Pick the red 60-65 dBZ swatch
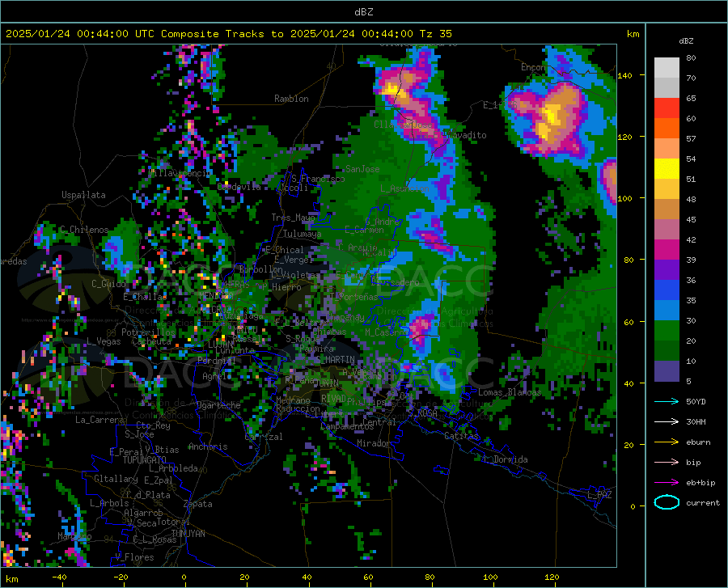 pyautogui.click(x=667, y=108)
